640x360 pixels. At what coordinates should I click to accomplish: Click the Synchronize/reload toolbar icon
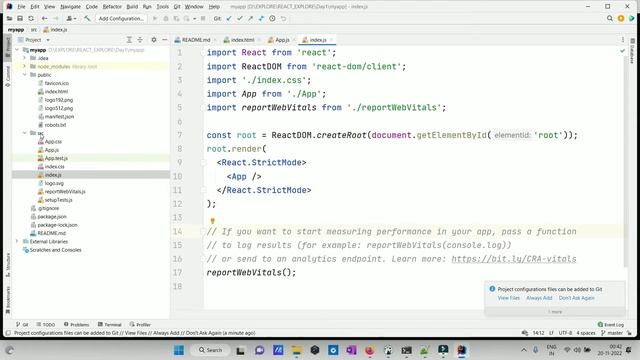pos(31,18)
